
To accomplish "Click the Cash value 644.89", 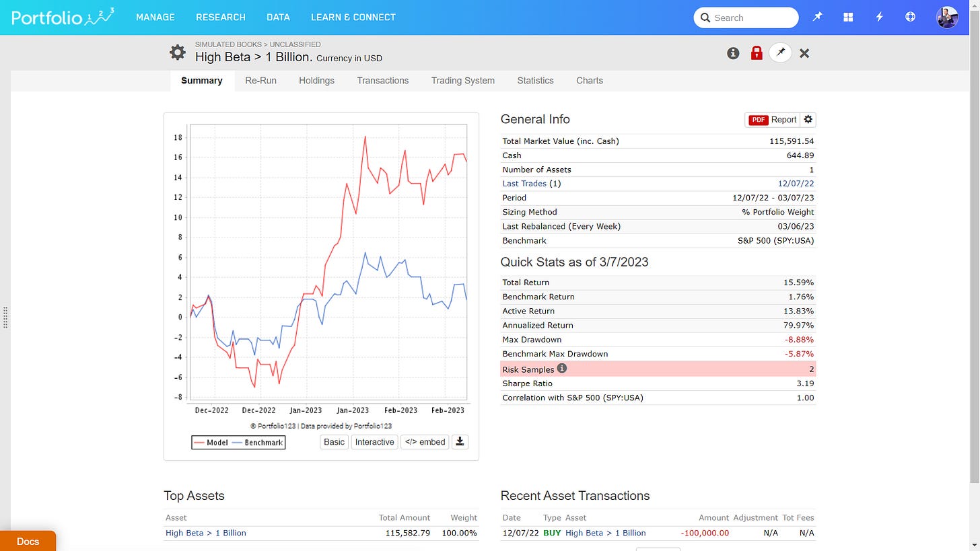I will pyautogui.click(x=801, y=155).
